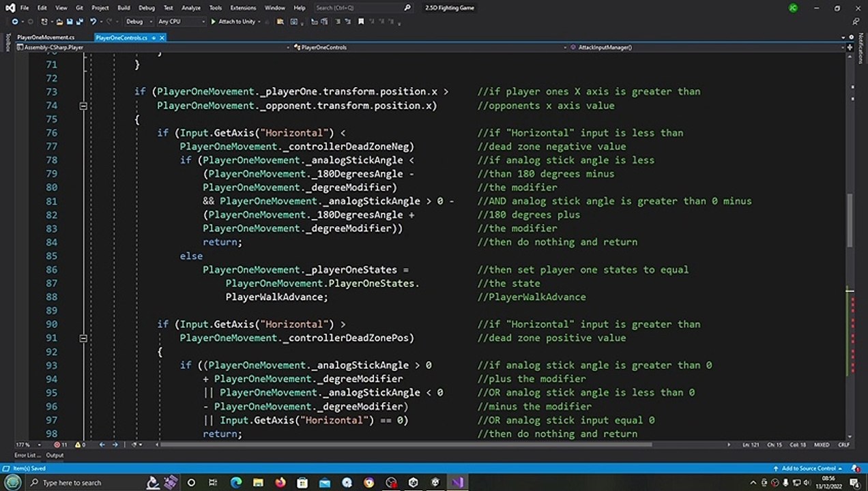This screenshot has width=868, height=491.
Task: Open the Any CPU platform dropdown
Action: (x=181, y=21)
